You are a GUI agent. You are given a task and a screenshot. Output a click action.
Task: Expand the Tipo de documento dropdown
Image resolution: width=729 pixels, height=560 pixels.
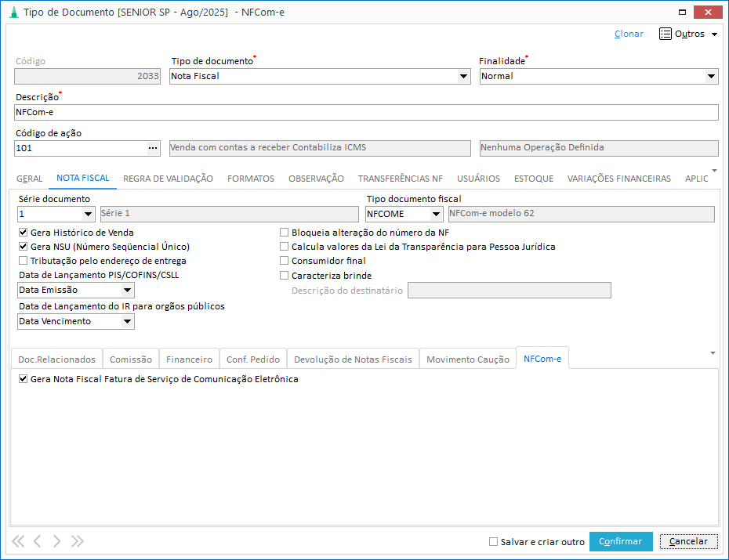click(x=462, y=77)
